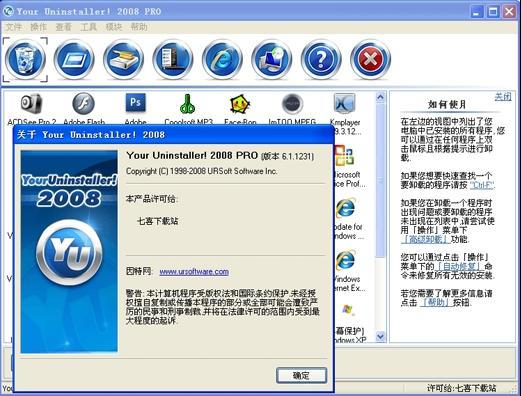Click the 七喜下载站 licensee text in About dialog

157,221
